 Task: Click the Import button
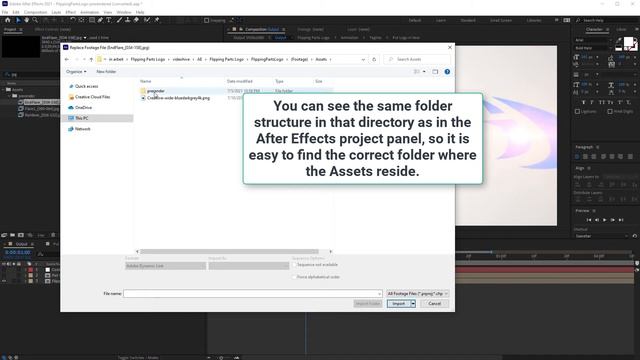pyautogui.click(x=399, y=304)
